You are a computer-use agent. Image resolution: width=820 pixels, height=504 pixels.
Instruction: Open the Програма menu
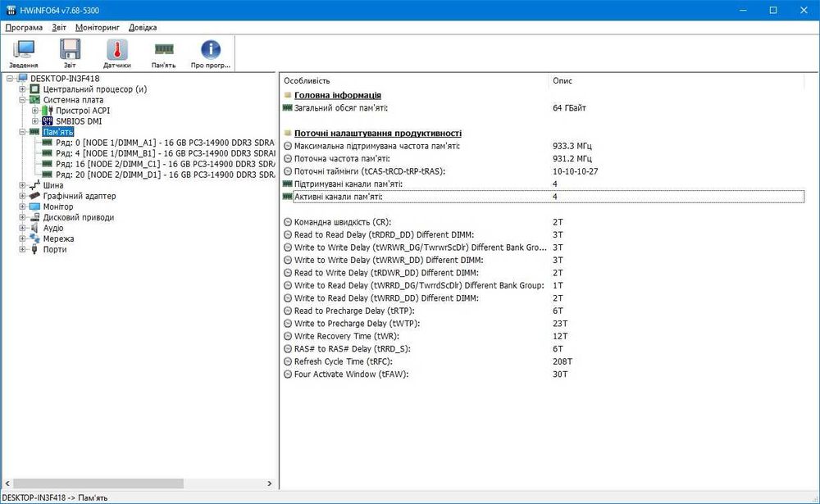pyautogui.click(x=24, y=28)
